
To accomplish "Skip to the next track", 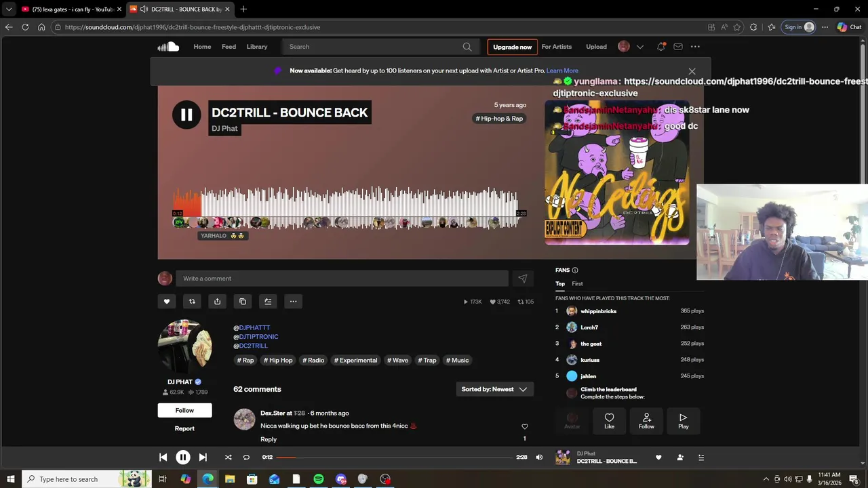I will [x=203, y=457].
